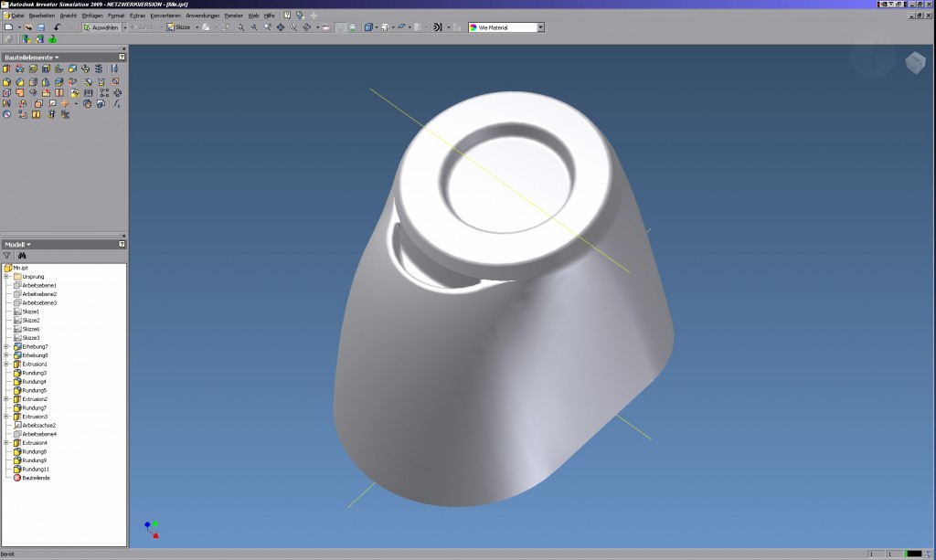Click the binoculars search icon in Modell panel
This screenshot has width=936, height=560.
click(x=21, y=256)
